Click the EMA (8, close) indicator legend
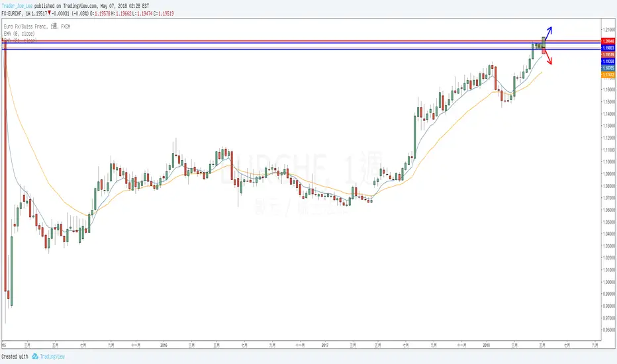Viewport: 617px width, 364px height. (x=19, y=34)
